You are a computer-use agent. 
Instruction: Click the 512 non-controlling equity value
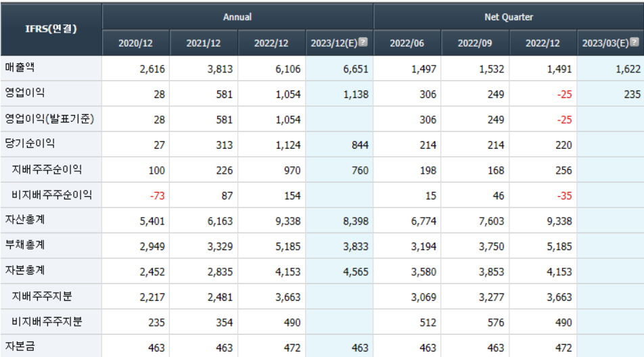point(428,323)
